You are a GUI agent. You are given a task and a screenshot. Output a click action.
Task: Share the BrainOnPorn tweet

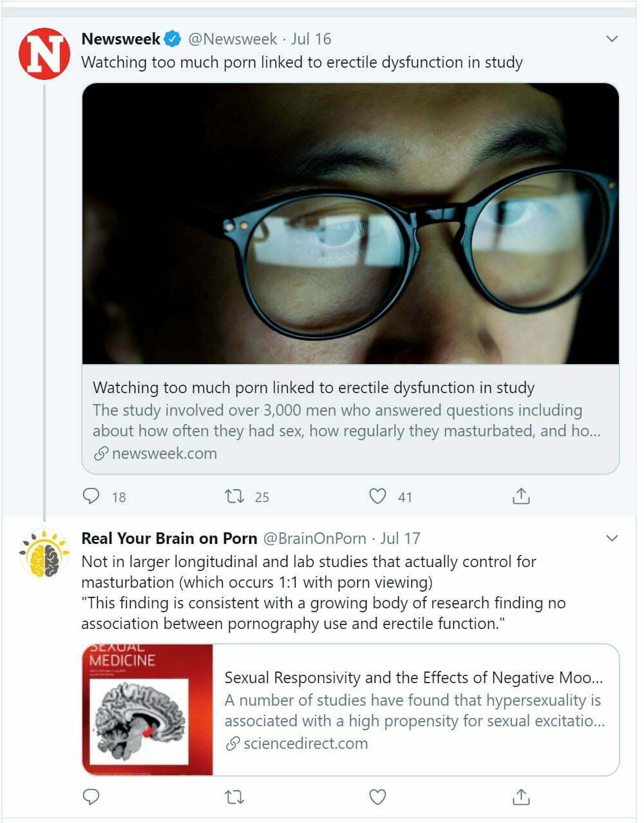[x=521, y=797]
